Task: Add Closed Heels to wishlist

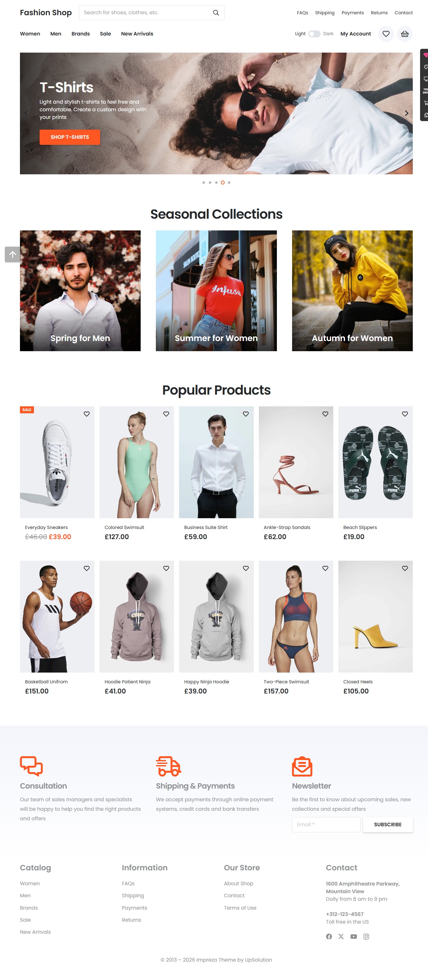Action: [405, 568]
